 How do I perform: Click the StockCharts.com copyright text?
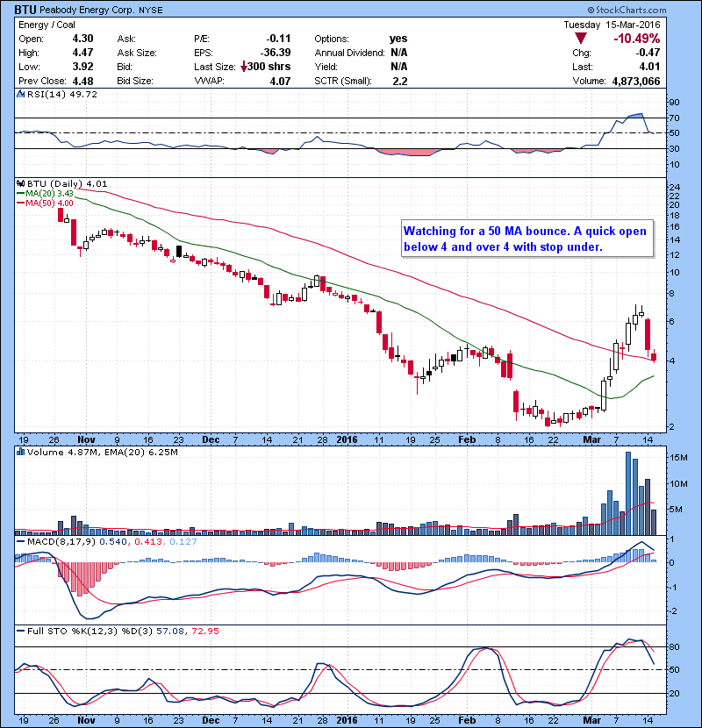[x=627, y=10]
